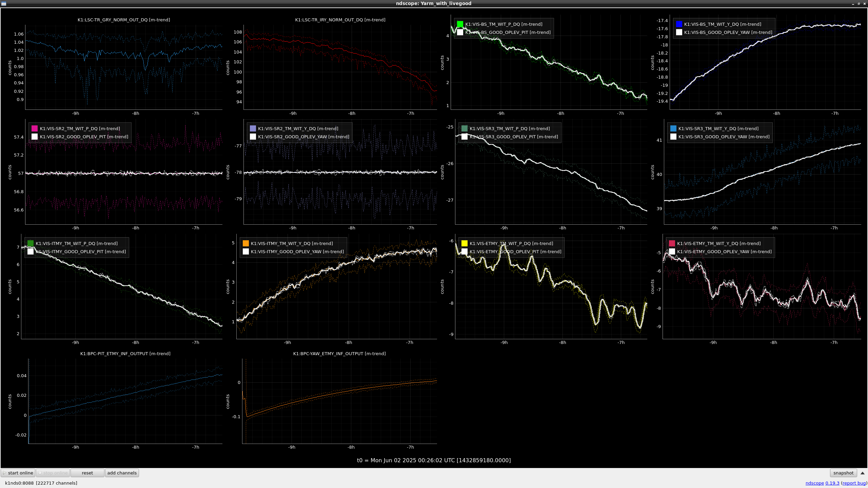Click the blue K1:VIS-SR3_TM_WIT_Y_DQ legend swatch
The height and width of the screenshot is (488, 868).
(673, 128)
